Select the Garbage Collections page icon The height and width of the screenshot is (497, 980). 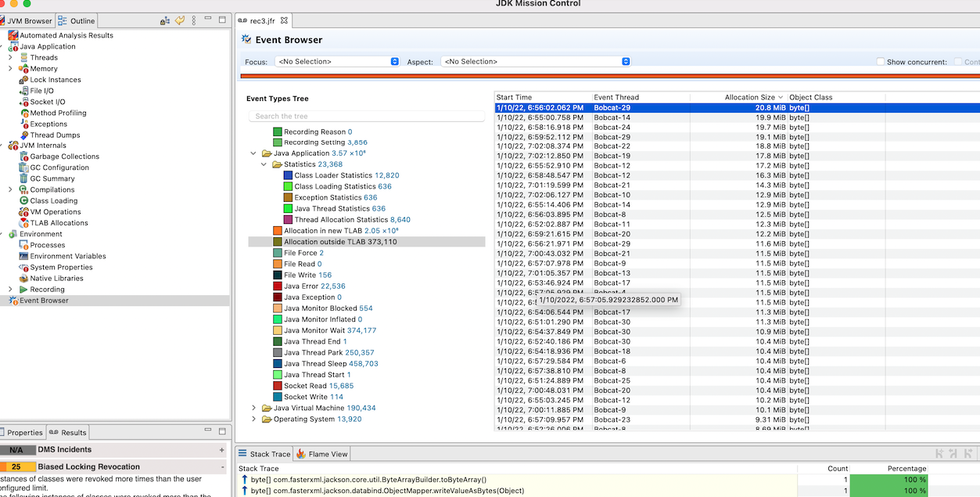pyautogui.click(x=23, y=157)
